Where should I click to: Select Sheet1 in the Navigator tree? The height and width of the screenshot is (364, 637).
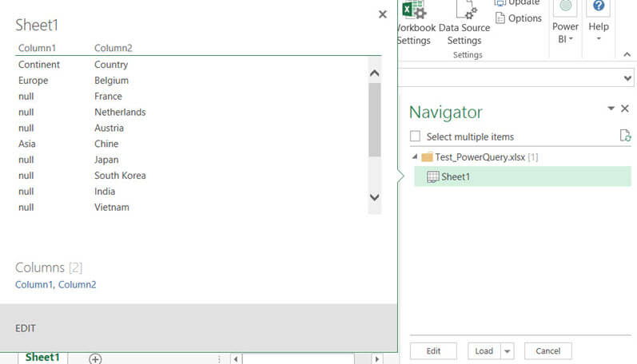pyautogui.click(x=523, y=176)
